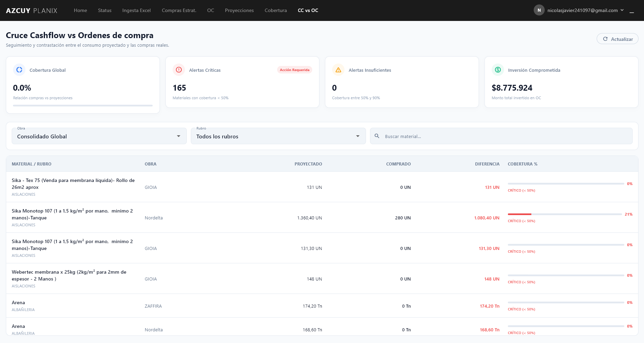The height and width of the screenshot is (343, 644).
Task: Click the 1.080,40 UN difference value
Action: (x=487, y=218)
